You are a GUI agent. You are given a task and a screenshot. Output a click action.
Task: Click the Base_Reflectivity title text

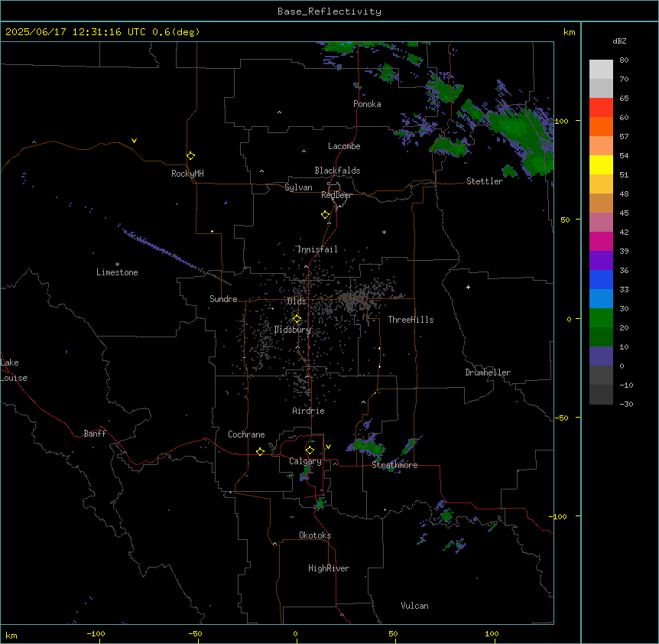(x=329, y=11)
